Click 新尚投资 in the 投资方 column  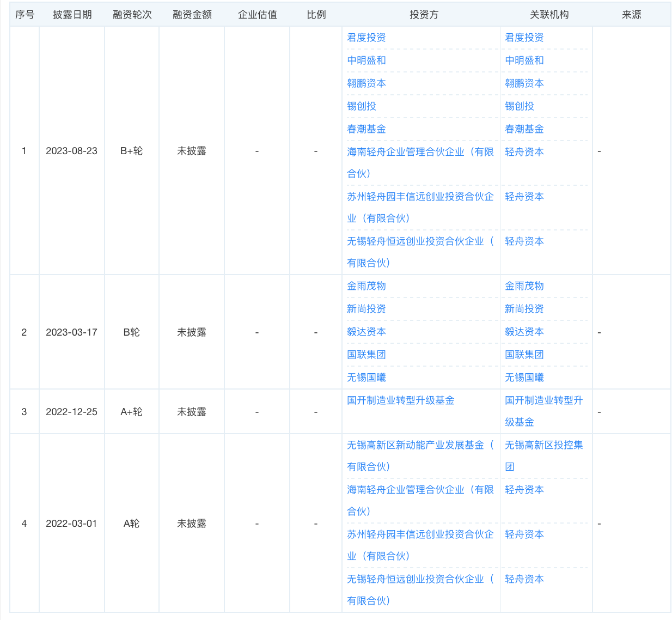click(x=366, y=309)
